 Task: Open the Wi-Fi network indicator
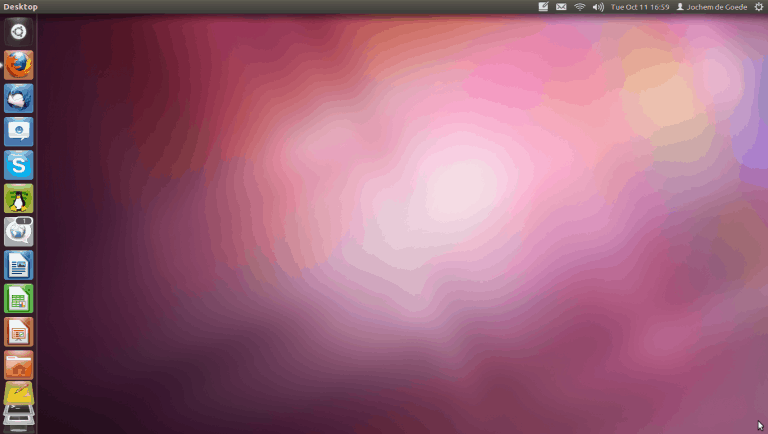(580, 7)
